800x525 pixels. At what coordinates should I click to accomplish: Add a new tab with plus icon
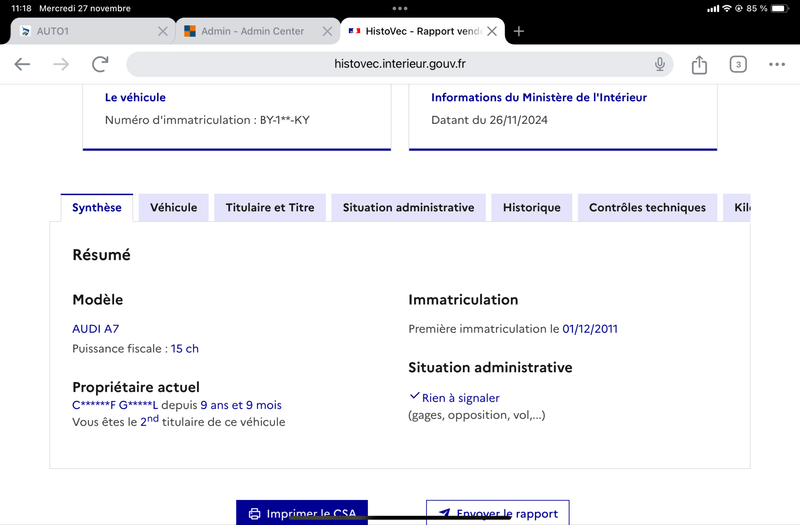tap(518, 31)
